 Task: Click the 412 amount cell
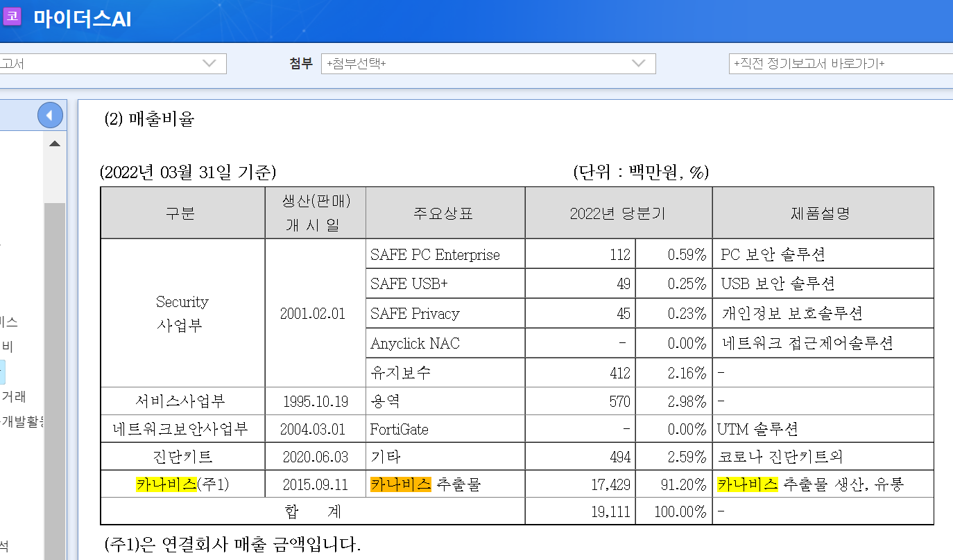[580, 372]
